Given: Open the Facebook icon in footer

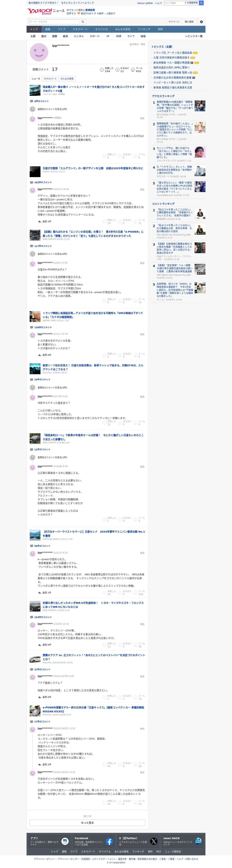Looking at the screenshot, I should (x=109, y=841).
